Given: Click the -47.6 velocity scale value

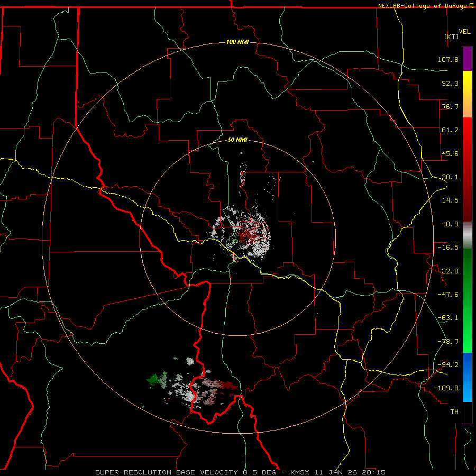Looking at the screenshot, I should tap(448, 295).
